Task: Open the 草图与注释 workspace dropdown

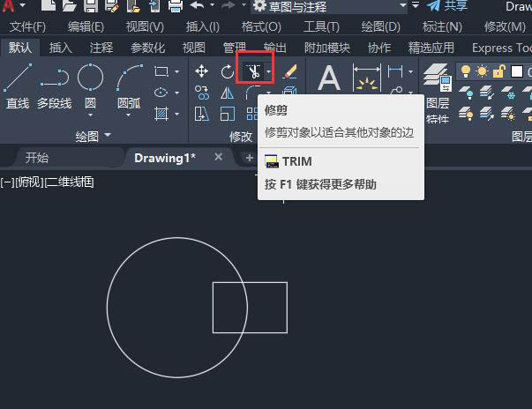Action: [402, 5]
